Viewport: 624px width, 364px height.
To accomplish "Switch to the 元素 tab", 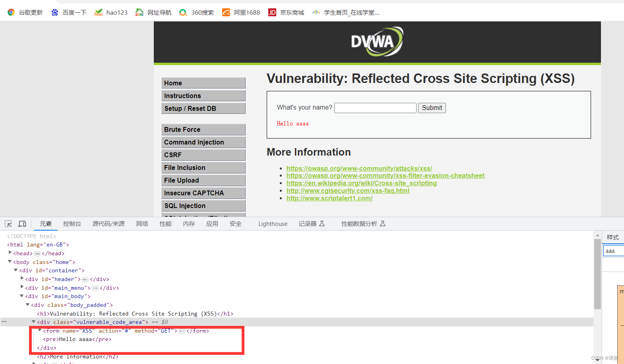I will point(46,224).
